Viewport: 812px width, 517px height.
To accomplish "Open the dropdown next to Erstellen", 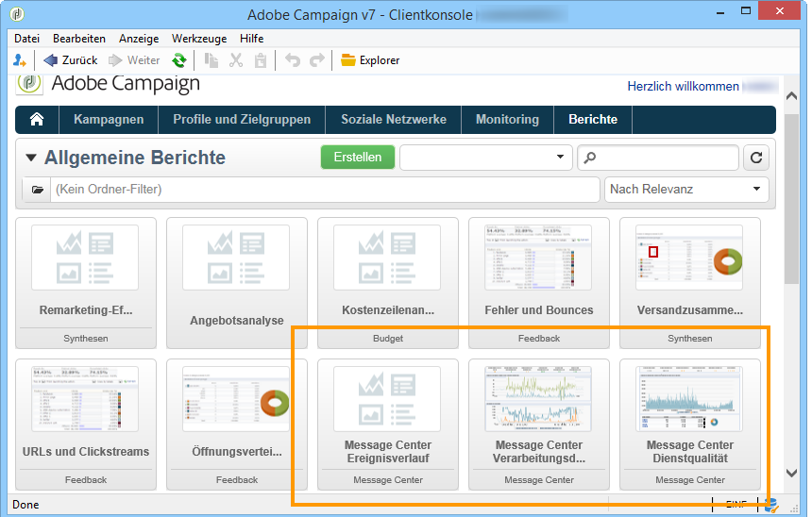I will tap(485, 158).
